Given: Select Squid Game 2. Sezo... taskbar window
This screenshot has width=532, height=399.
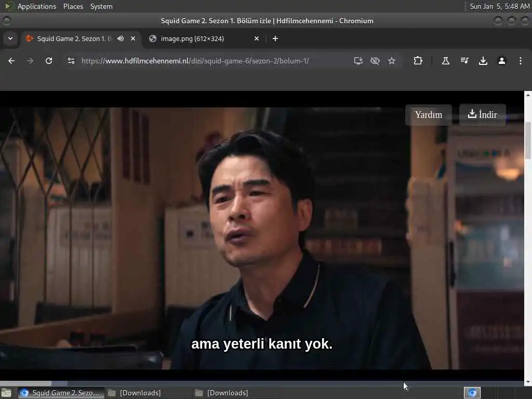Looking at the screenshot, I should coord(61,393).
